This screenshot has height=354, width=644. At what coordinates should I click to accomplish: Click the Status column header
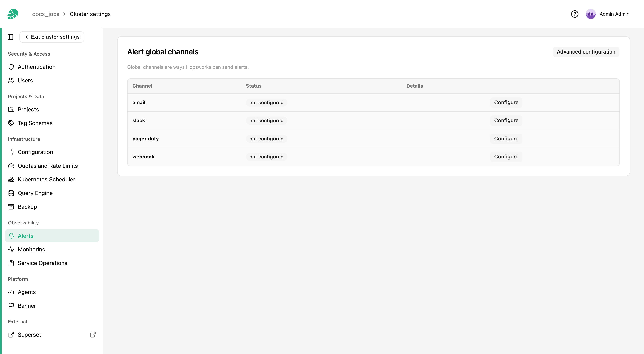(254, 86)
